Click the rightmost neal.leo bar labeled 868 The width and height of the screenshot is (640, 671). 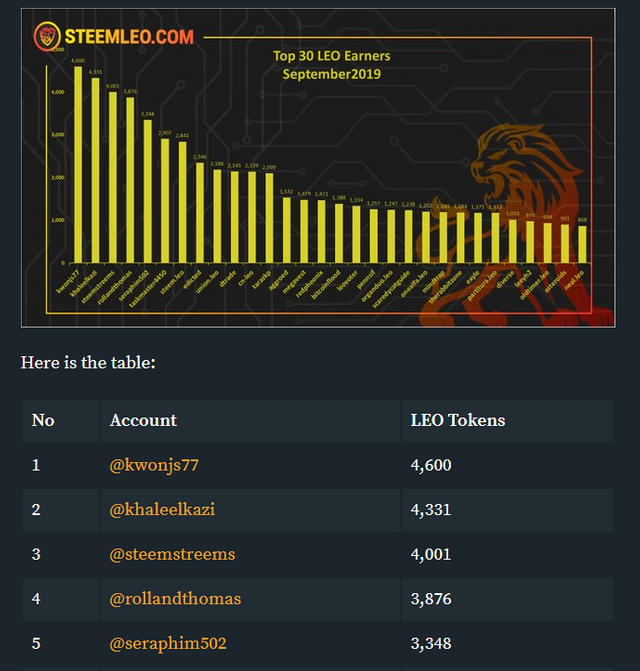tap(582, 244)
